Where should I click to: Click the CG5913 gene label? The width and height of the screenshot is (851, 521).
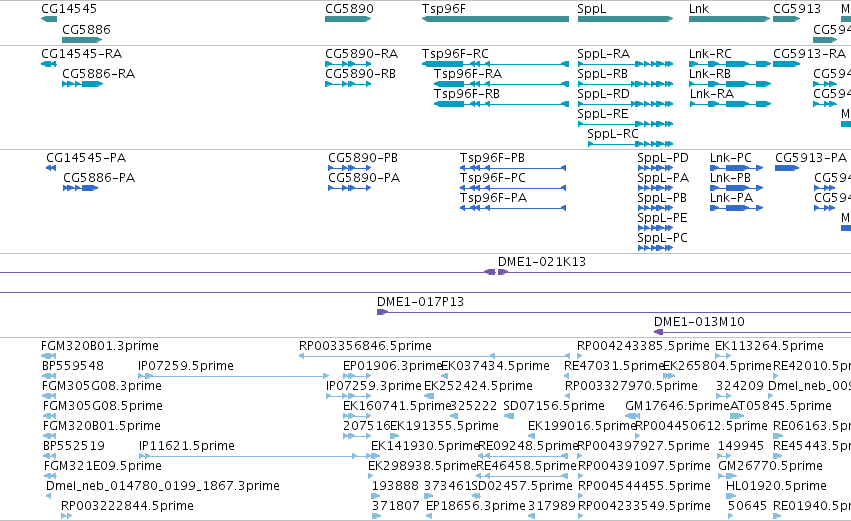(x=797, y=9)
